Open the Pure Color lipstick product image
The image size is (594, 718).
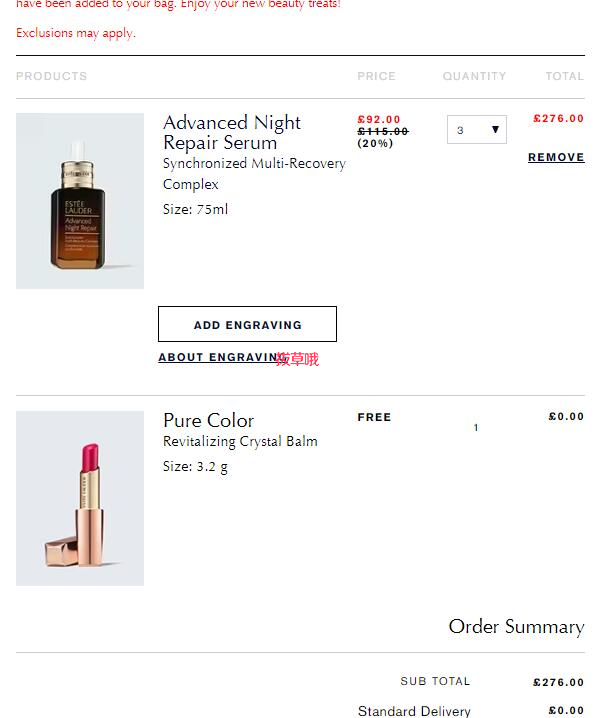click(80, 498)
